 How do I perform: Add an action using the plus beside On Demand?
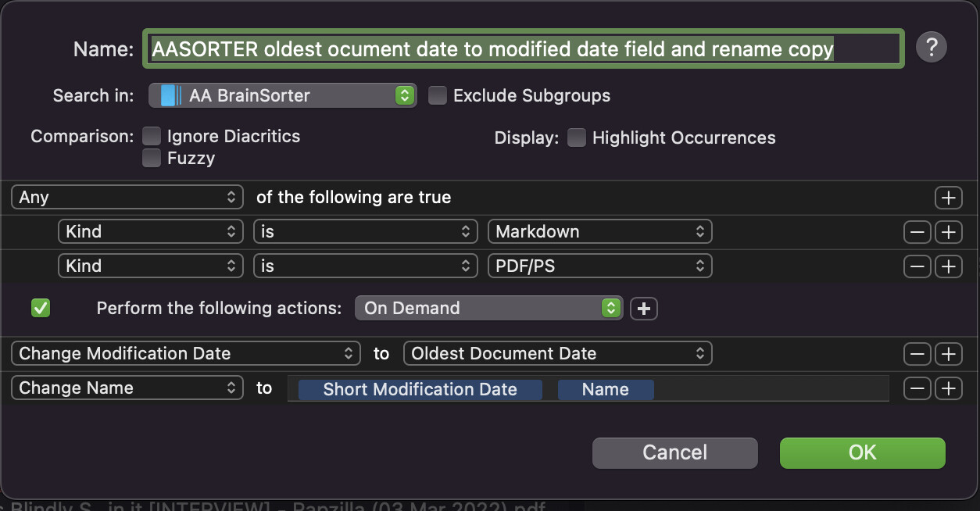[644, 309]
